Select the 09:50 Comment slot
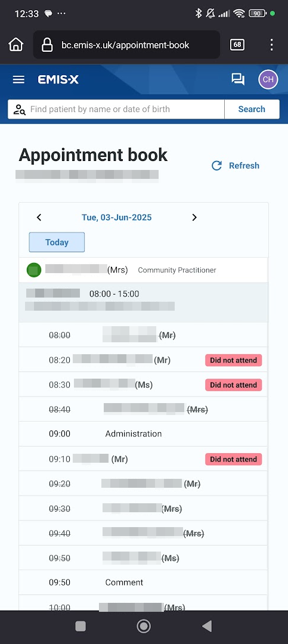This screenshot has height=644, width=288. pos(143,583)
